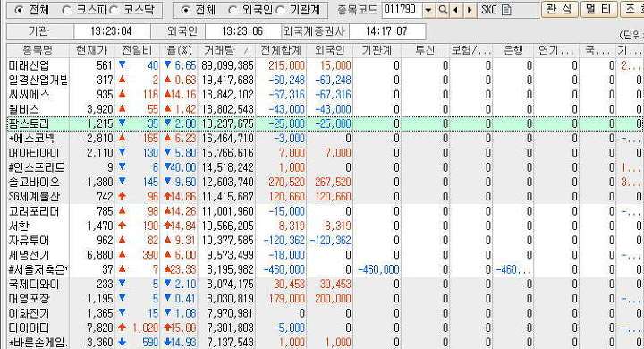Open the document icon next to SKC
Screen dimensions: 644x349
point(506,10)
